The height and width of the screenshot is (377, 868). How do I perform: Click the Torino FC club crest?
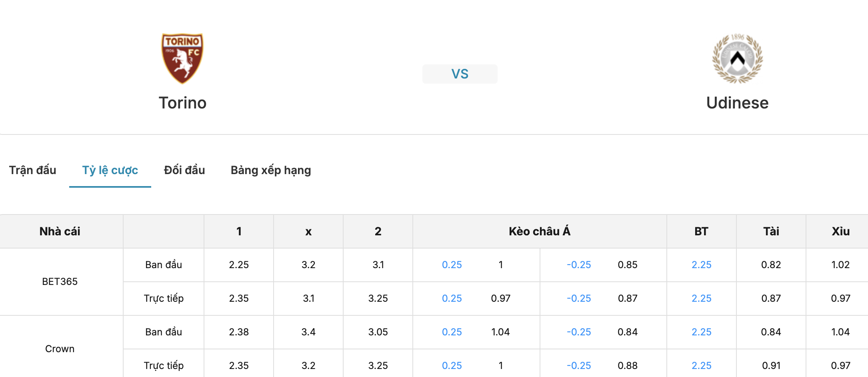click(x=182, y=58)
